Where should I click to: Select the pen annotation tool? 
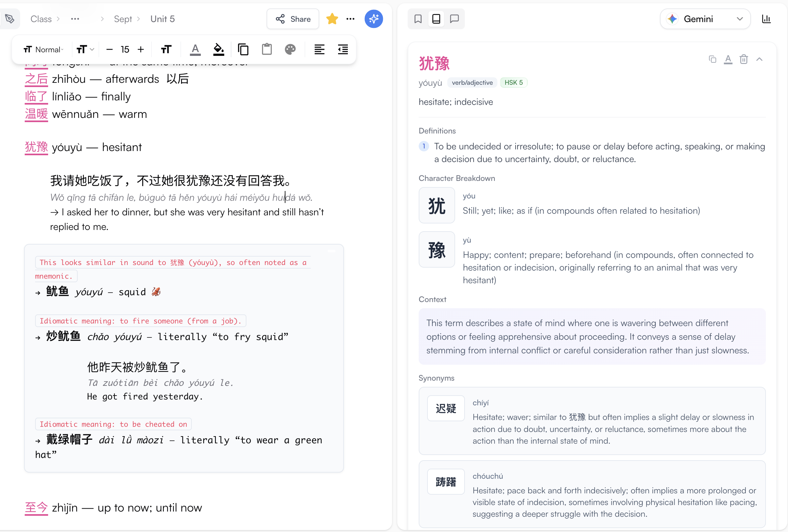click(10, 19)
